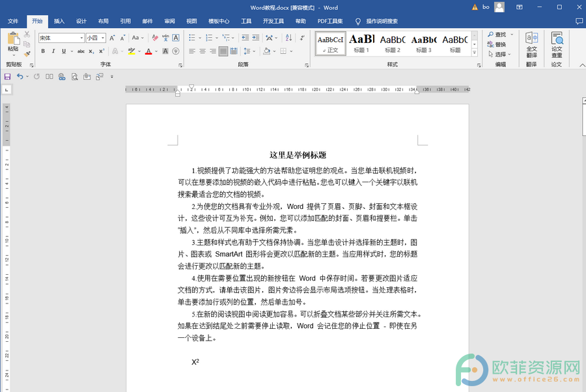Click the ruler tab selector (L) box

coord(7,90)
